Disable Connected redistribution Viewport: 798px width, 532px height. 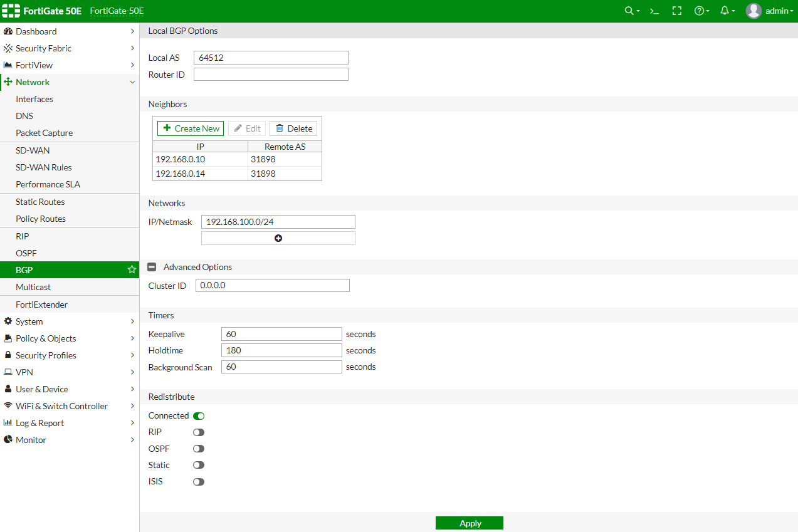[x=199, y=415]
